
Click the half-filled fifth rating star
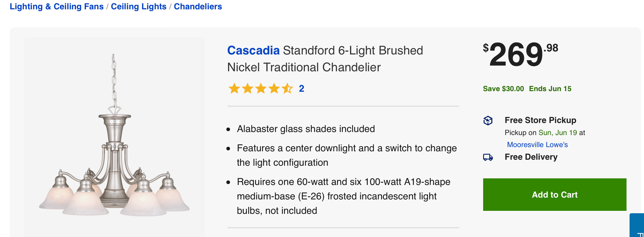(287, 89)
